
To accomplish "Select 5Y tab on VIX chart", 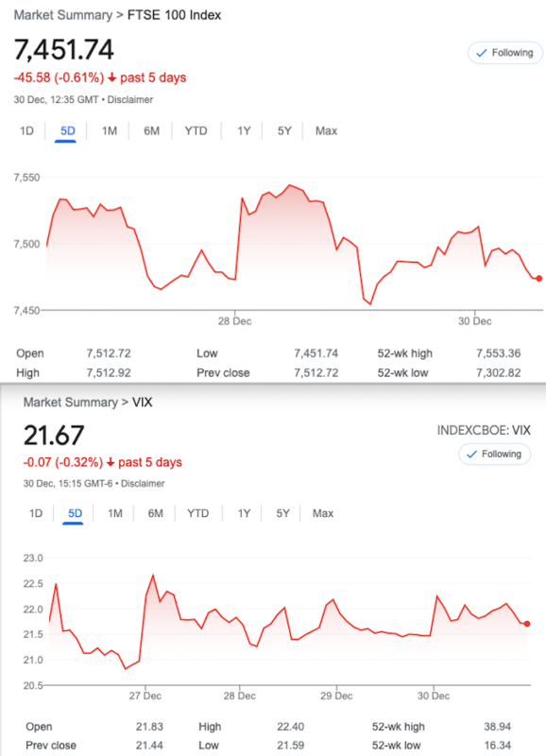I will (x=282, y=513).
